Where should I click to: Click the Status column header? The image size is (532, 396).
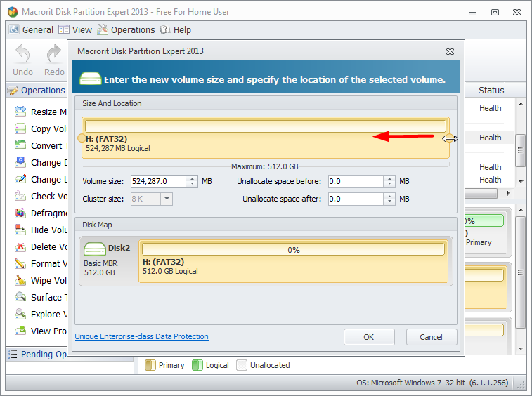click(x=491, y=90)
